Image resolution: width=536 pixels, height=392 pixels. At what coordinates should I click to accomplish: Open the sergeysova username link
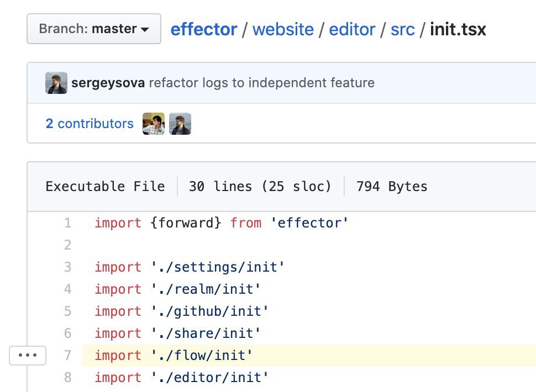(x=108, y=83)
